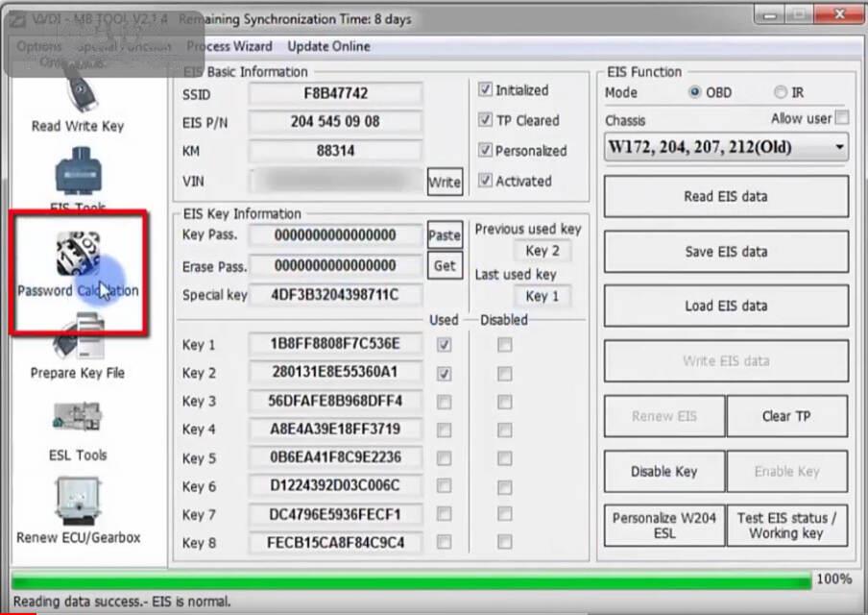Click Key 6 value D1224392D03C006C
The width and height of the screenshot is (868, 615).
click(335, 486)
